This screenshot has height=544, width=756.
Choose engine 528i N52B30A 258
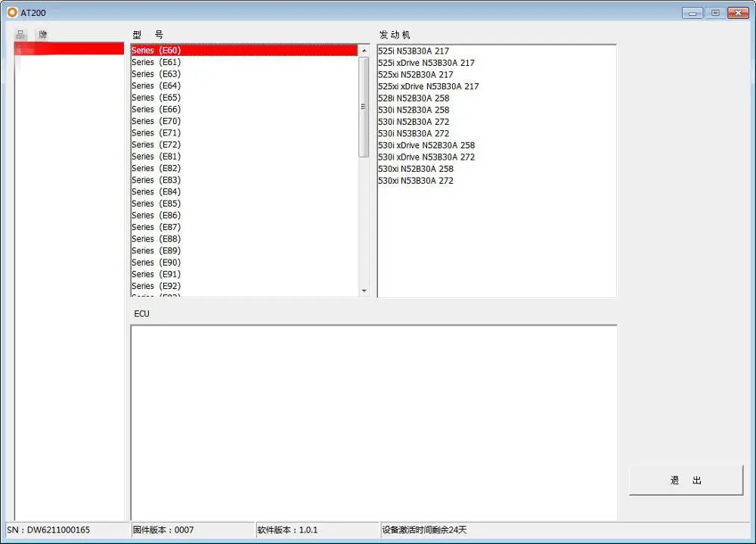click(x=414, y=98)
